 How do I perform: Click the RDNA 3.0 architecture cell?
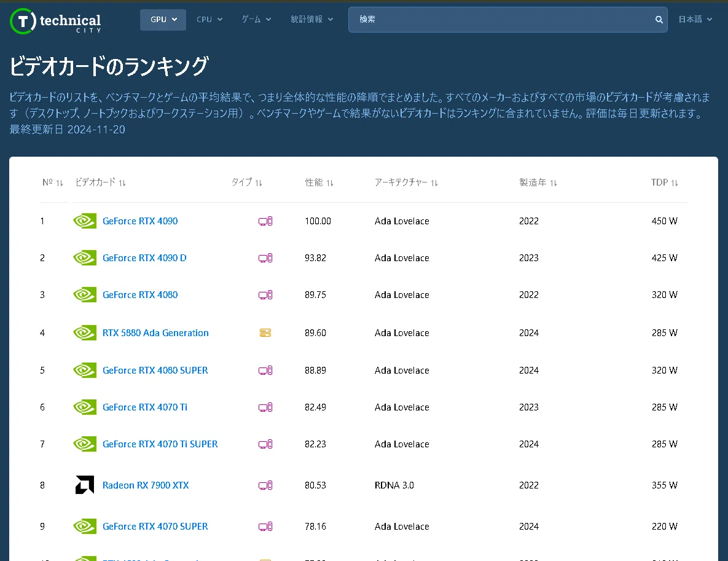(x=394, y=485)
